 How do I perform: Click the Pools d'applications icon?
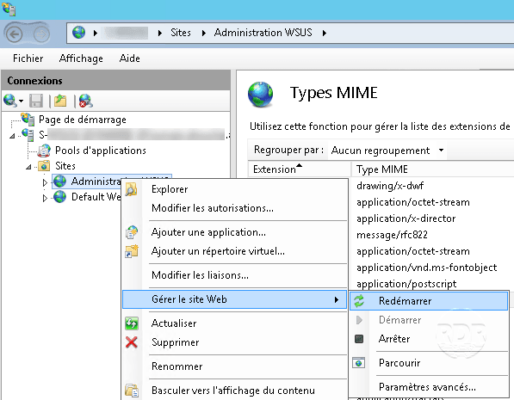44,151
